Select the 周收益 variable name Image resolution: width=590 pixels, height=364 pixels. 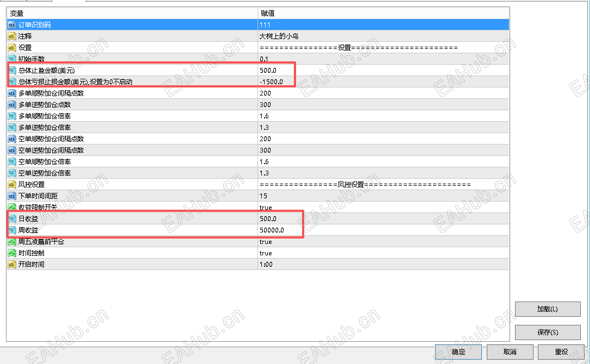point(28,230)
